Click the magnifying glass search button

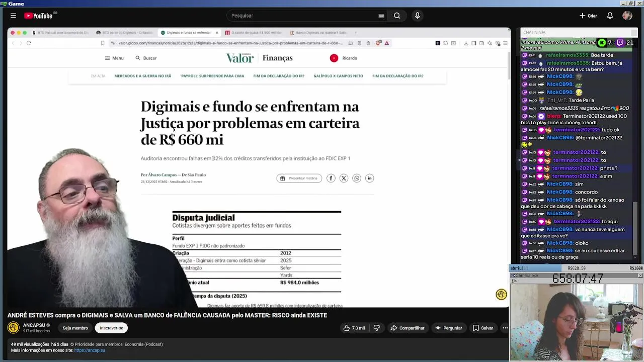click(x=397, y=16)
